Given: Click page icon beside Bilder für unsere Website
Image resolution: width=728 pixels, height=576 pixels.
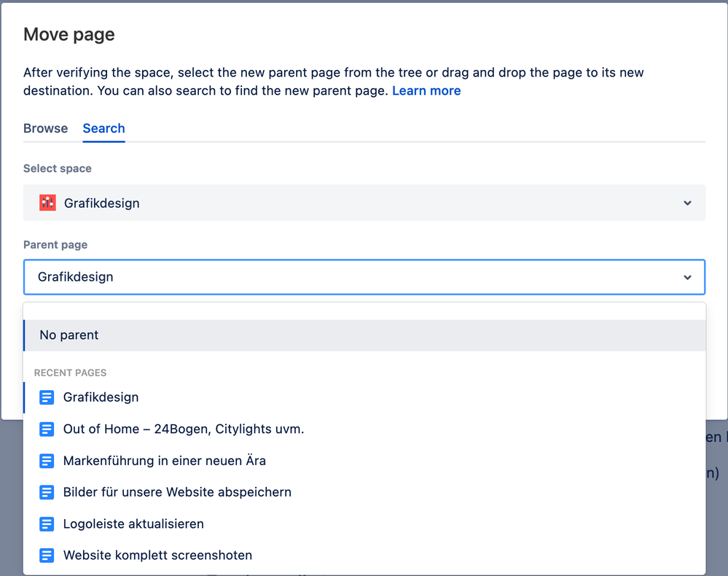Looking at the screenshot, I should click(47, 492).
